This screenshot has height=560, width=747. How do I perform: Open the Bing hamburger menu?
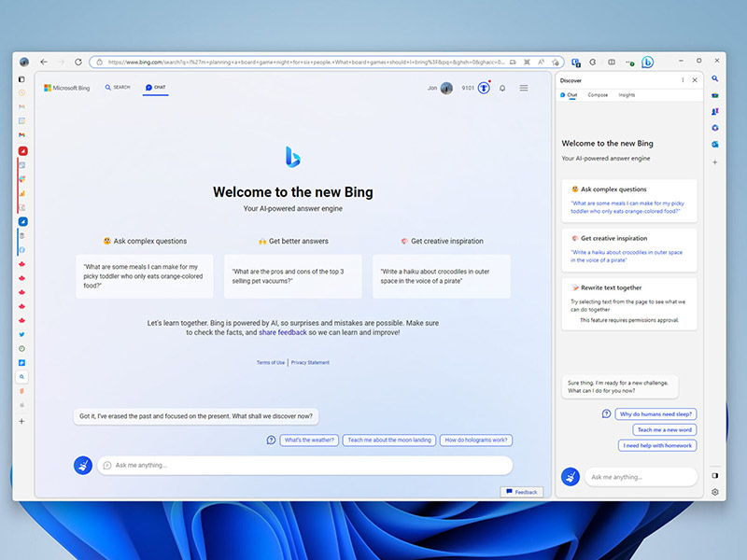(524, 88)
